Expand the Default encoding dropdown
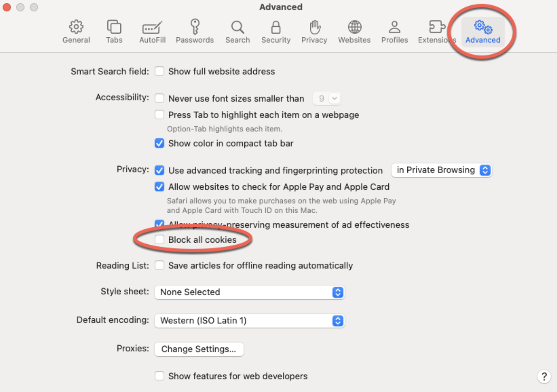 pyautogui.click(x=249, y=321)
